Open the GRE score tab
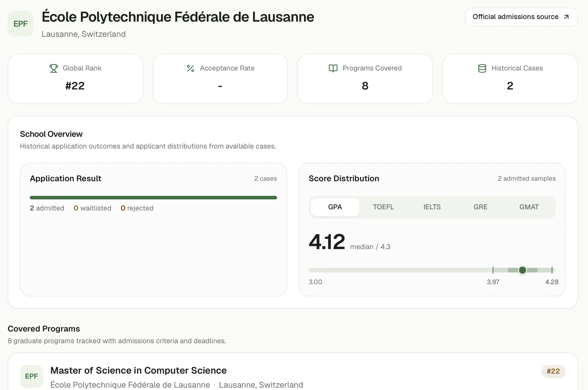This screenshot has height=390, width=588. 480,207
